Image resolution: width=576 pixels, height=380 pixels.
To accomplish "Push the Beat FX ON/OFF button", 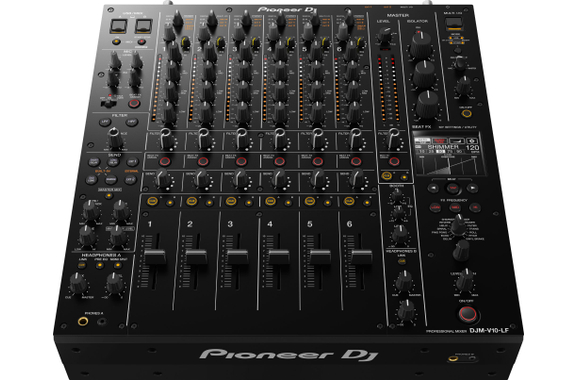I will click(468, 315).
